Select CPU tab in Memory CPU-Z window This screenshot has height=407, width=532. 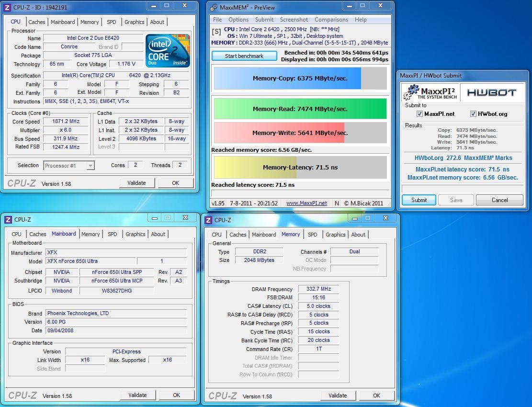point(216,235)
